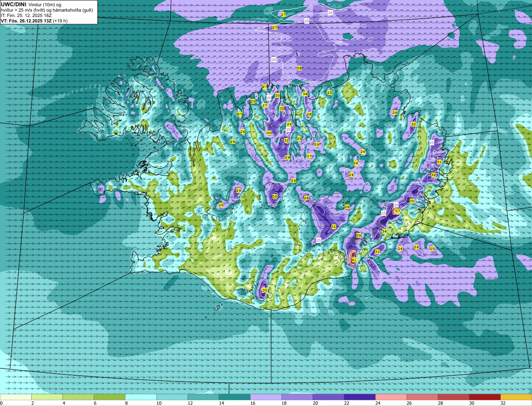The width and height of the screenshot is (532, 406).
Task: Select the 2–4 m/s legend color swatch
Action: click(47, 397)
